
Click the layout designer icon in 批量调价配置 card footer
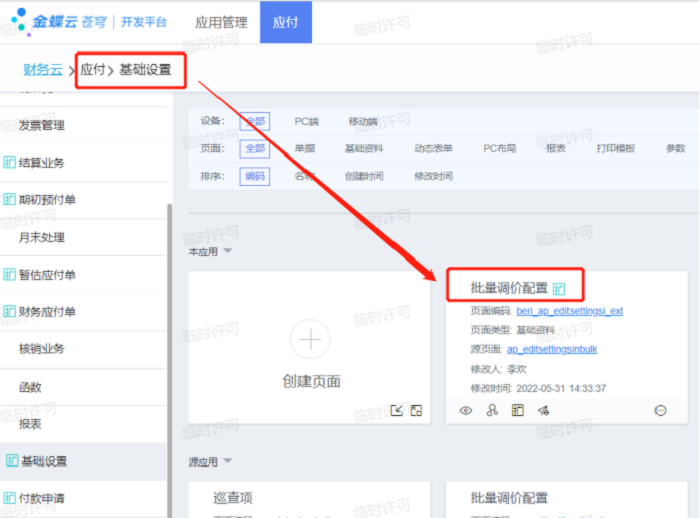point(518,410)
